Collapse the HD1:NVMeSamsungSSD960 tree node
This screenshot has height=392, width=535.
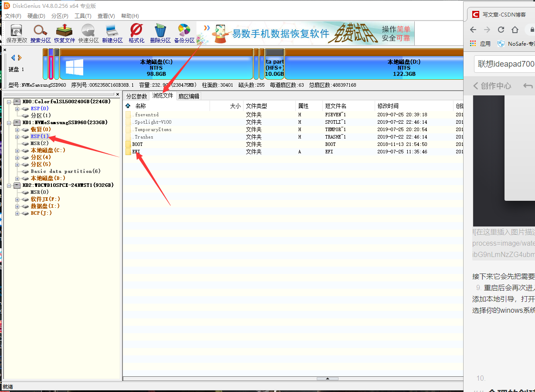click(10, 122)
